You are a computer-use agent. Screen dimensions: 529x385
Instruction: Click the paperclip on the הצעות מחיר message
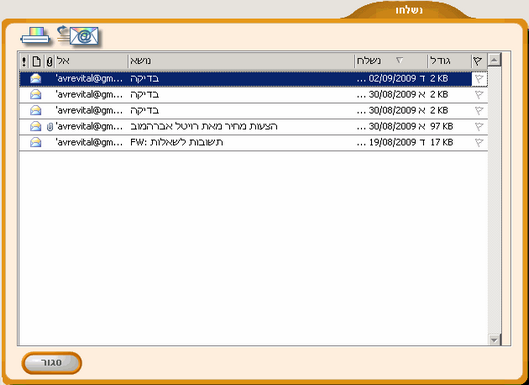(x=50, y=127)
